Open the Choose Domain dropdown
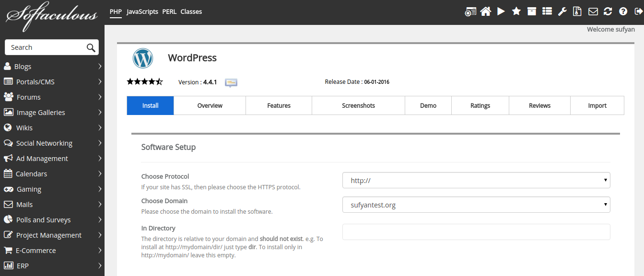Screen dimensions: 644x276 [476, 204]
